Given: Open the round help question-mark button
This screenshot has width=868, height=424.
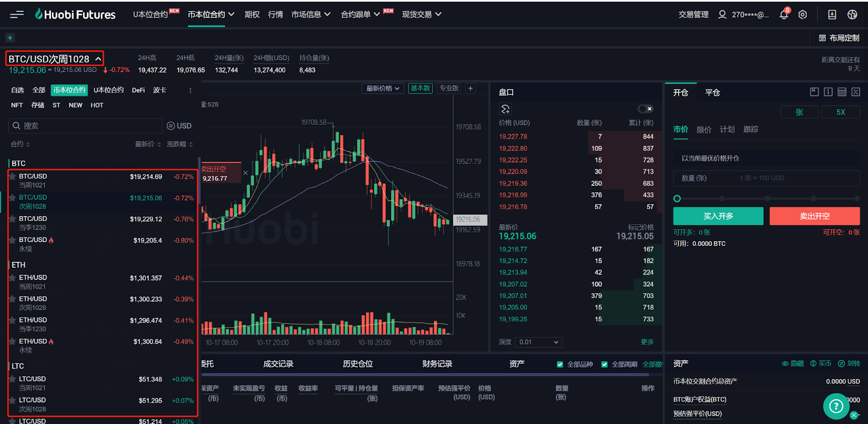Looking at the screenshot, I should 836,406.
